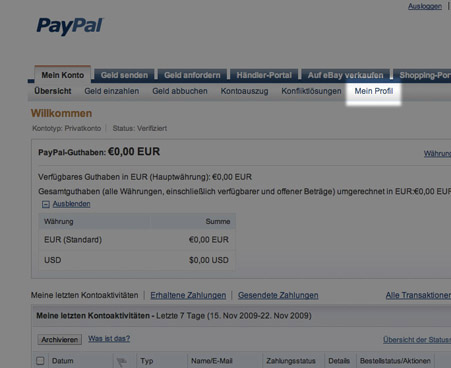
Task: Click the flag icon column header
Action: point(122,362)
